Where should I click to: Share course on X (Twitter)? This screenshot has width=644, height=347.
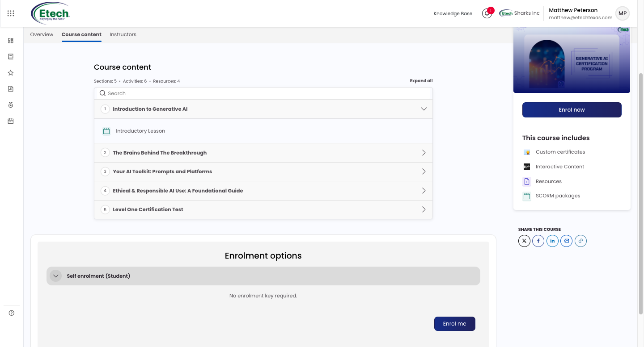pyautogui.click(x=524, y=241)
